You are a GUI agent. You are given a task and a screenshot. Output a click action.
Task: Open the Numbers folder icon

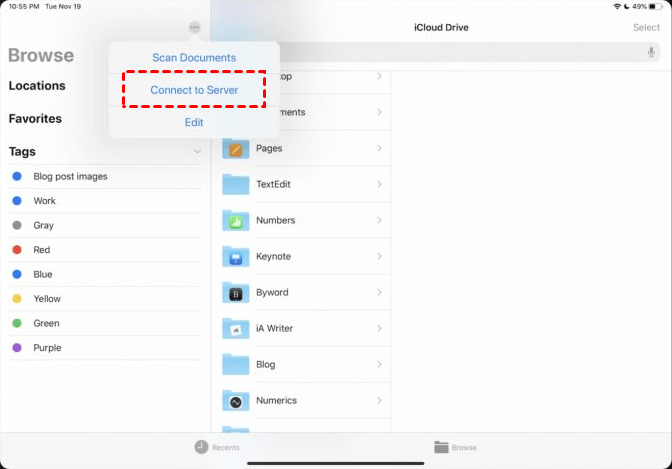(x=235, y=220)
